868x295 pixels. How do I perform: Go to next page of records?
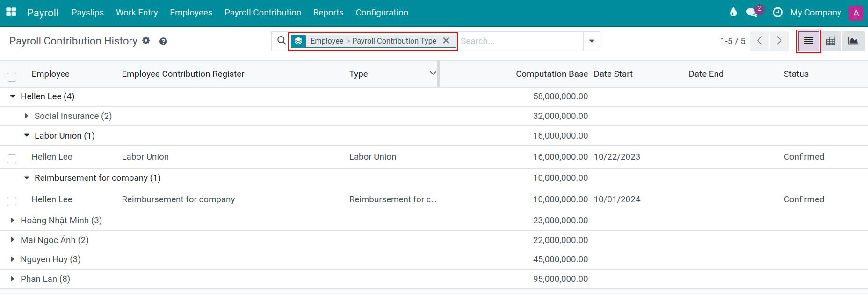point(779,41)
